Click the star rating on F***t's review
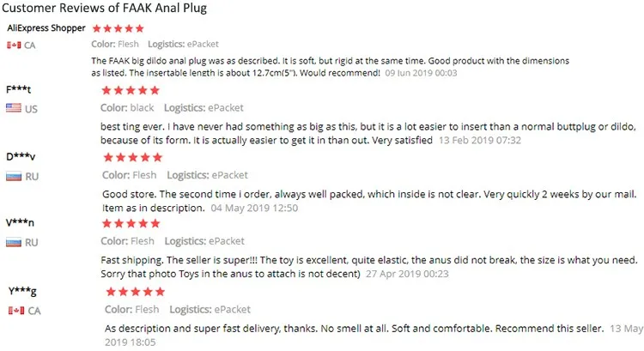 131,89
